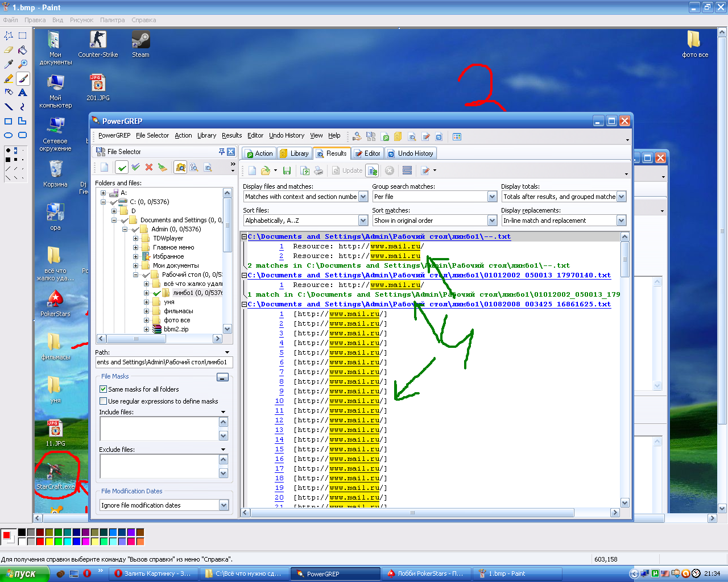Select the Brush tool in Paint
This screenshot has width=728, height=582.
[x=23, y=78]
